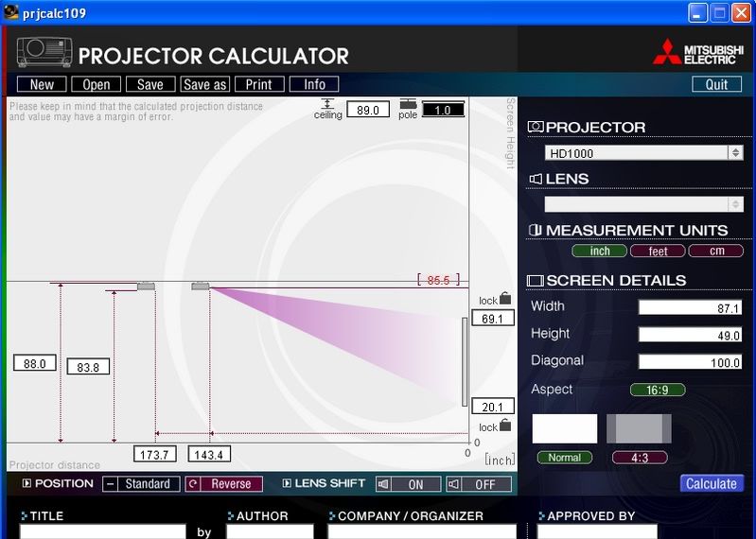Click the Save as menu button
Image resolution: width=756 pixels, height=539 pixels.
pos(205,84)
